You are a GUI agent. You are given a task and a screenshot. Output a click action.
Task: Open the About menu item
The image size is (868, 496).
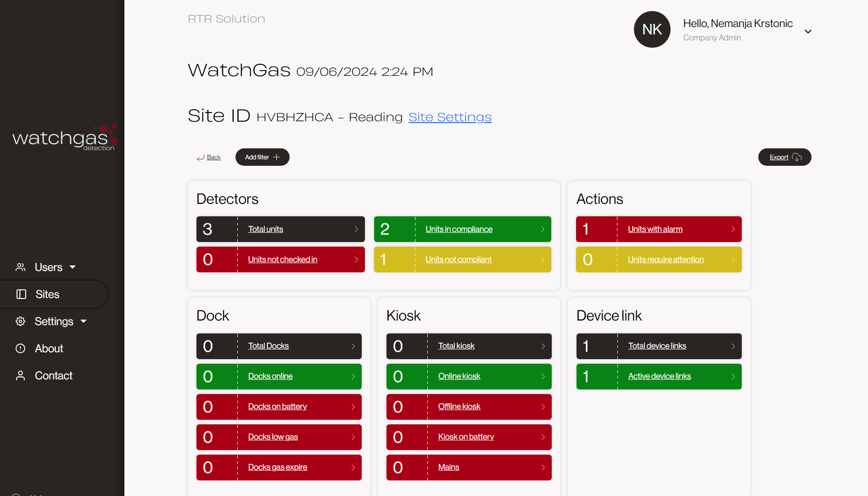coord(49,349)
